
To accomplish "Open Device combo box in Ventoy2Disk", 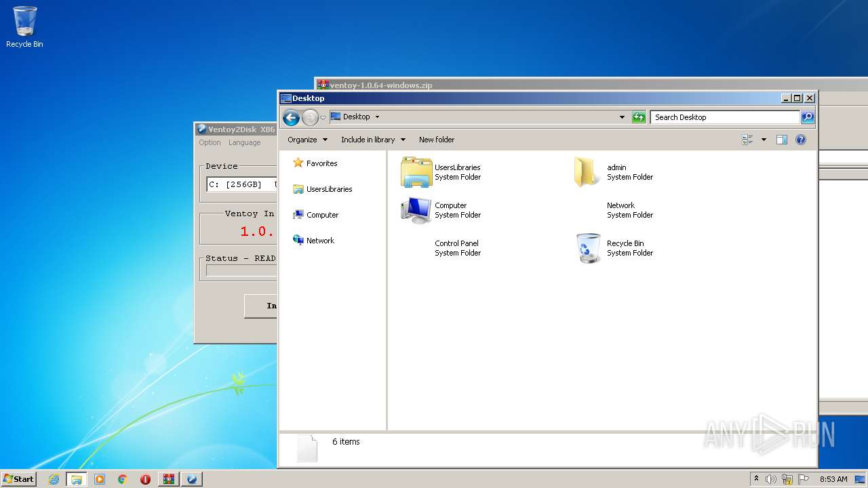I will pyautogui.click(x=241, y=184).
